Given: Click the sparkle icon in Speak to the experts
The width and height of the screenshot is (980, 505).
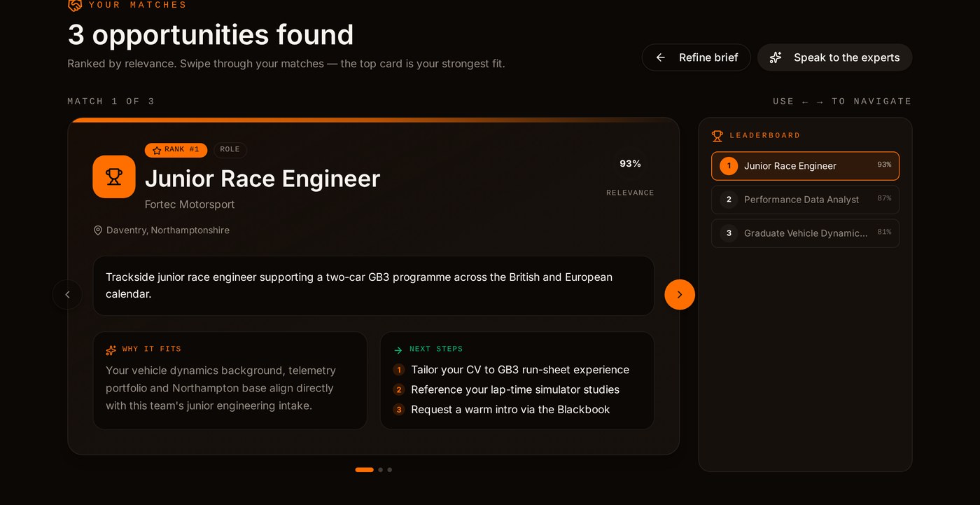Looking at the screenshot, I should point(776,57).
